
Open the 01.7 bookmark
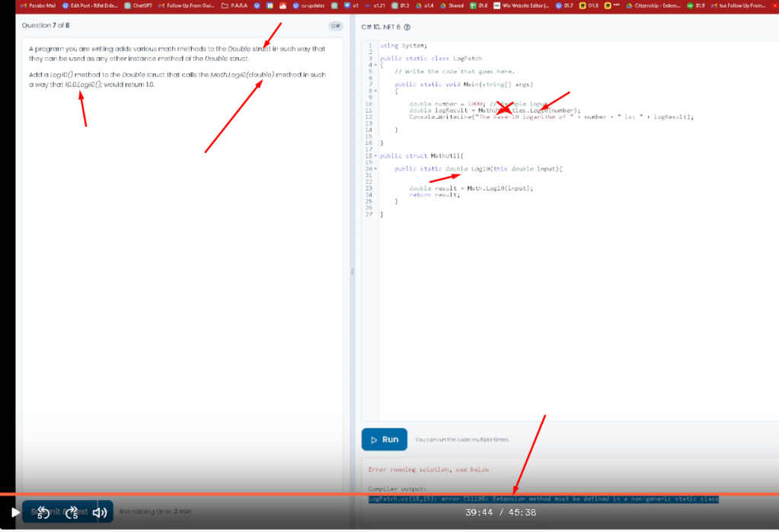[564, 5]
